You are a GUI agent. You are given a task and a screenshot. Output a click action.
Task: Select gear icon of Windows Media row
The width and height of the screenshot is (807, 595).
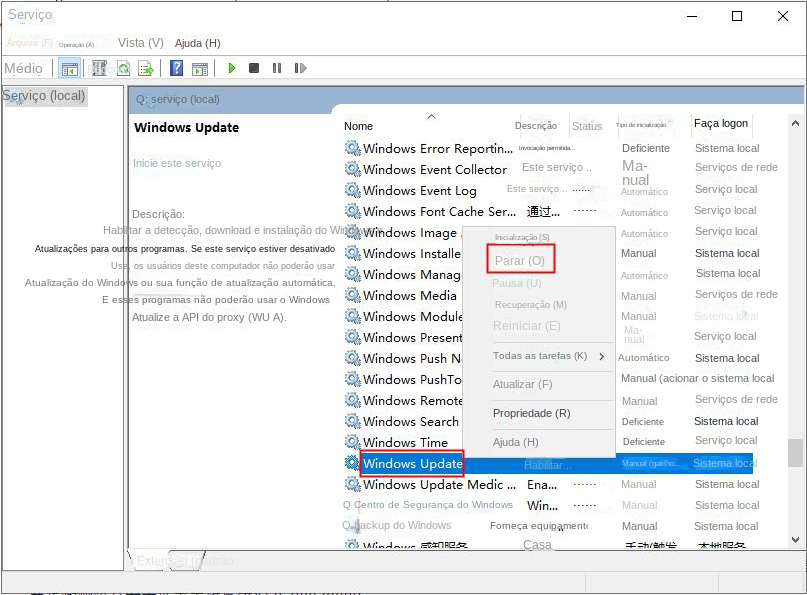click(352, 295)
